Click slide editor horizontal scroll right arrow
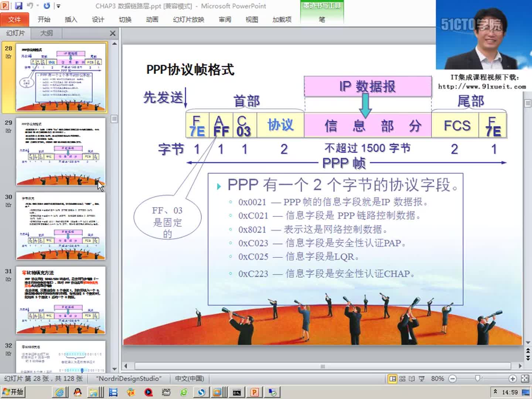 point(520,366)
